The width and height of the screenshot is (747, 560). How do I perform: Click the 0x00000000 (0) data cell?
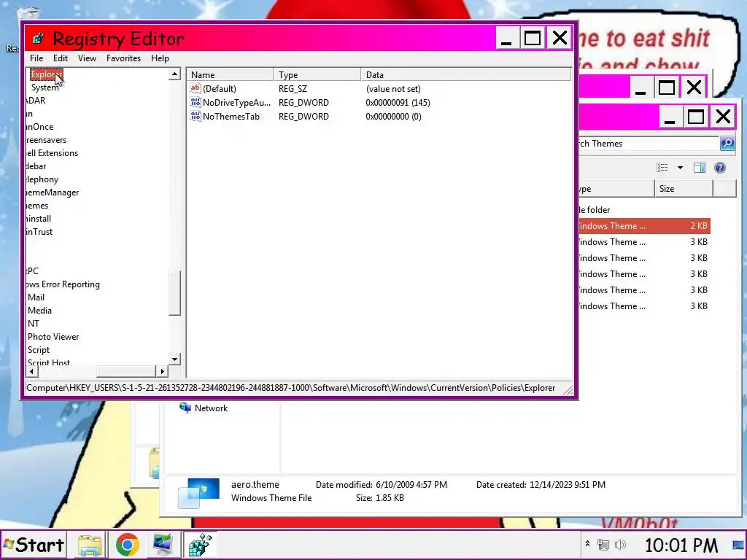click(x=393, y=116)
